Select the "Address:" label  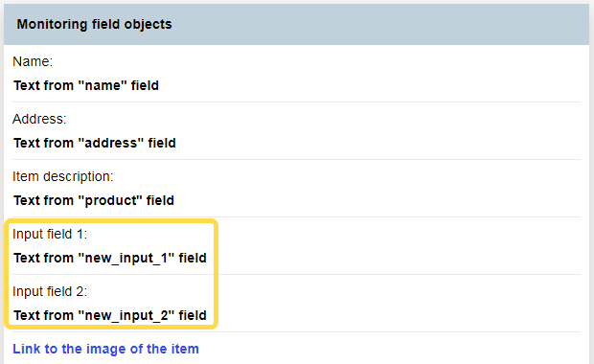39,119
